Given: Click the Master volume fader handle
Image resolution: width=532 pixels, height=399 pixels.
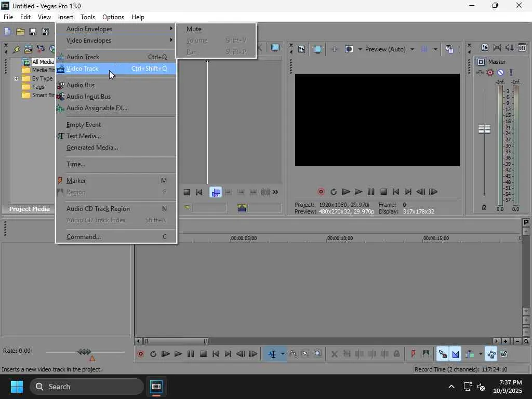Looking at the screenshot, I should (x=484, y=129).
